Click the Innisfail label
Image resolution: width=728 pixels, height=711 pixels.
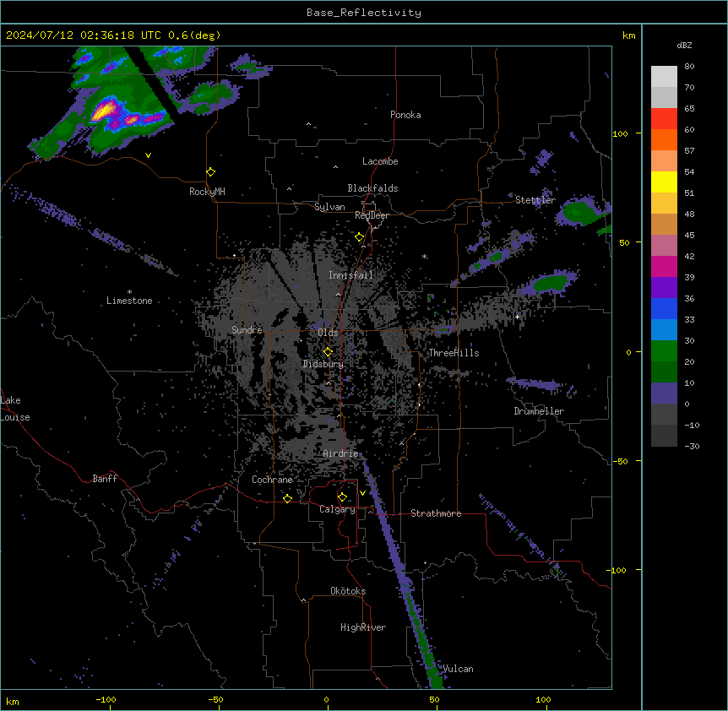350,275
